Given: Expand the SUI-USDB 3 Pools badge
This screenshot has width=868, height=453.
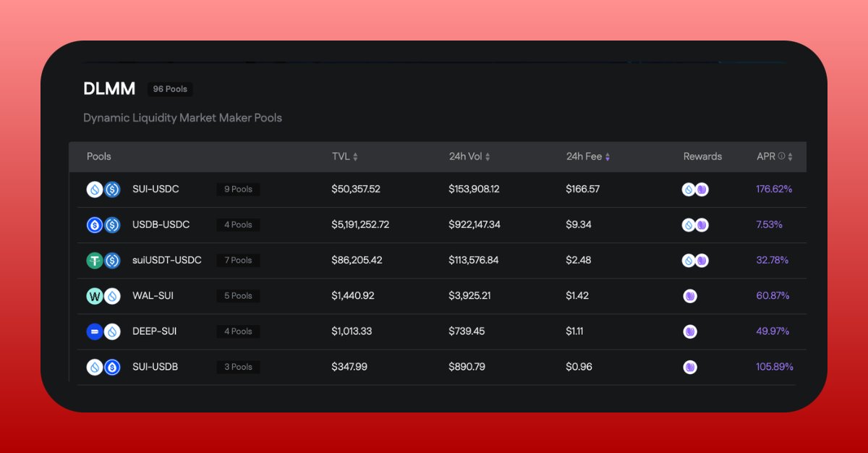Looking at the screenshot, I should [238, 367].
